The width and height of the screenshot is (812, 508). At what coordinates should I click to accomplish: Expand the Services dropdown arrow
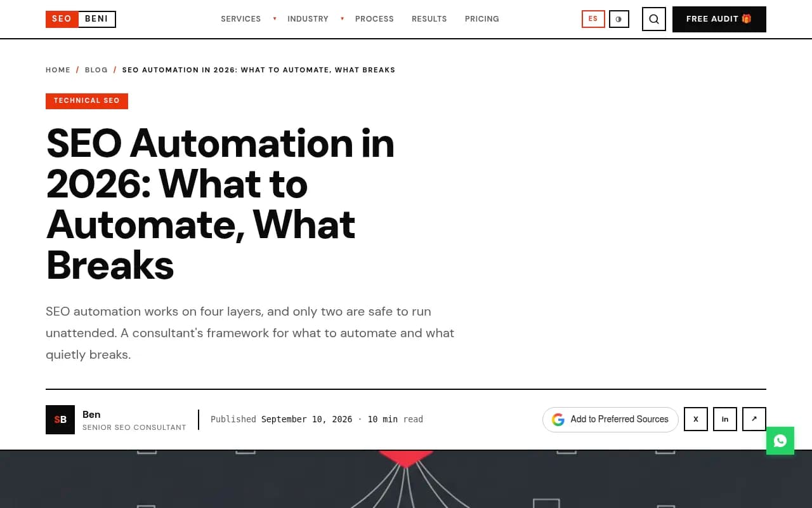275,19
